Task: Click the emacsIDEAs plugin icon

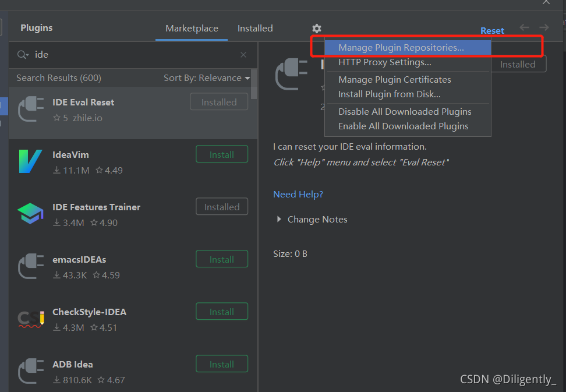Action: pyautogui.click(x=31, y=266)
